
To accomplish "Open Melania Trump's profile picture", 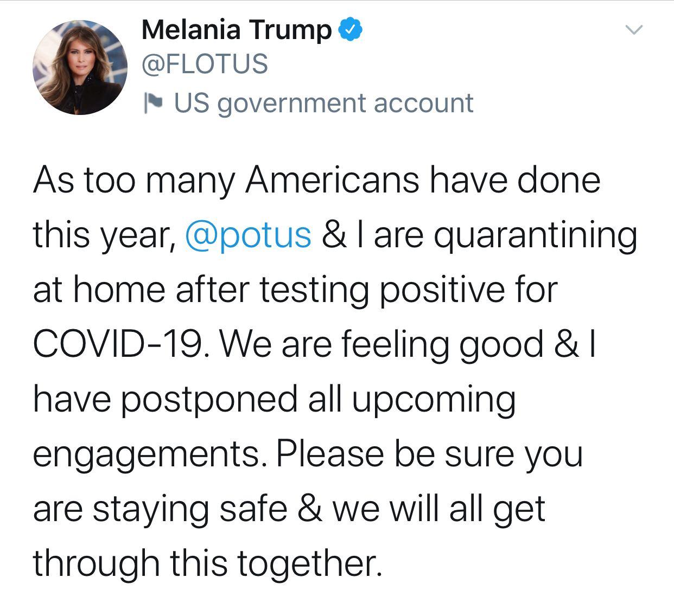I will tap(80, 67).
